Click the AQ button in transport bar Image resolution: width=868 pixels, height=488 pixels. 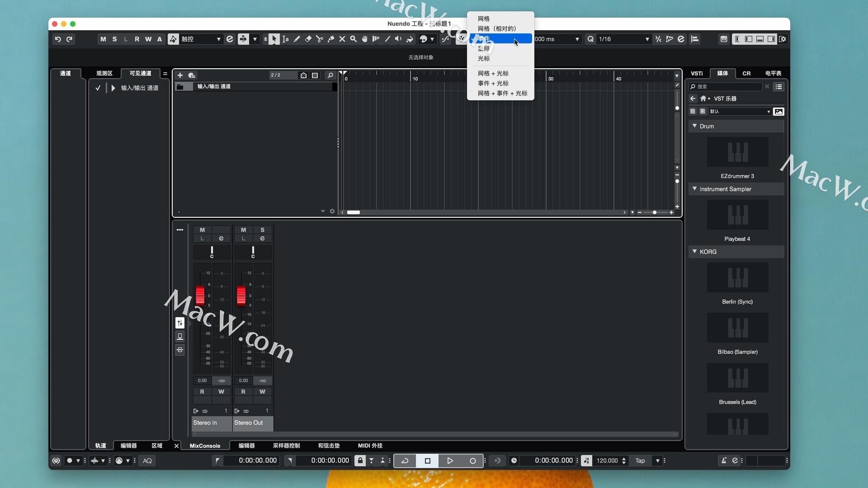tap(147, 461)
